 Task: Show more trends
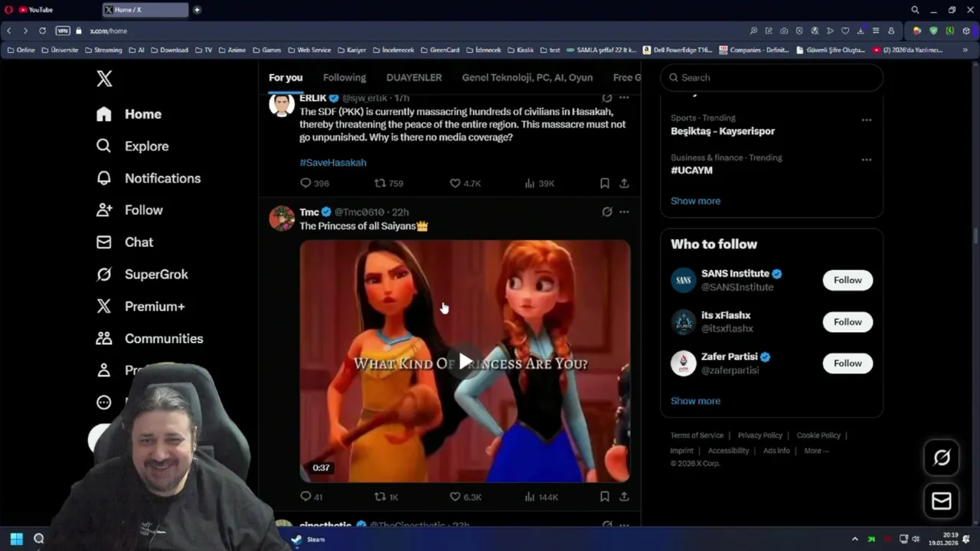click(x=695, y=201)
